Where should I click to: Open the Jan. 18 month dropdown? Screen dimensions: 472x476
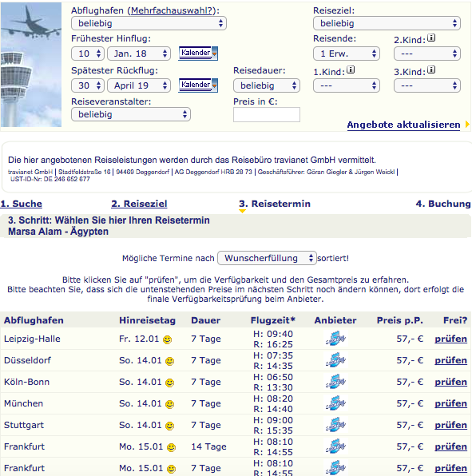pyautogui.click(x=139, y=54)
